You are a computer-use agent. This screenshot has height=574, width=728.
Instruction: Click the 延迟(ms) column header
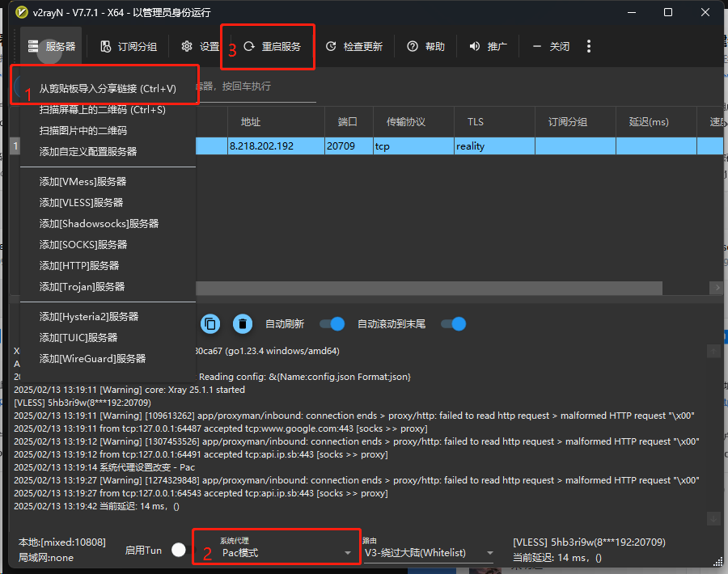649,122
